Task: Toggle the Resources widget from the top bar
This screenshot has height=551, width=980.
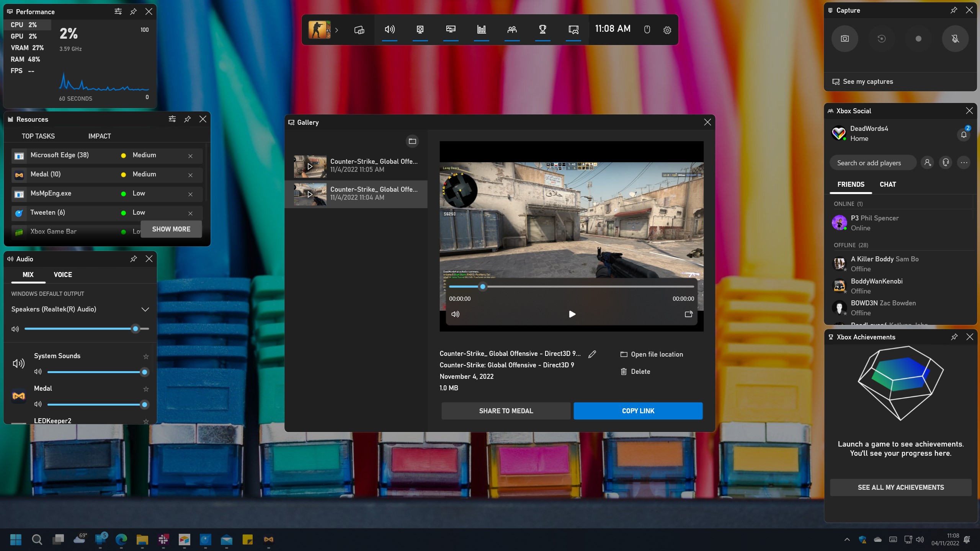Action: [x=482, y=30]
